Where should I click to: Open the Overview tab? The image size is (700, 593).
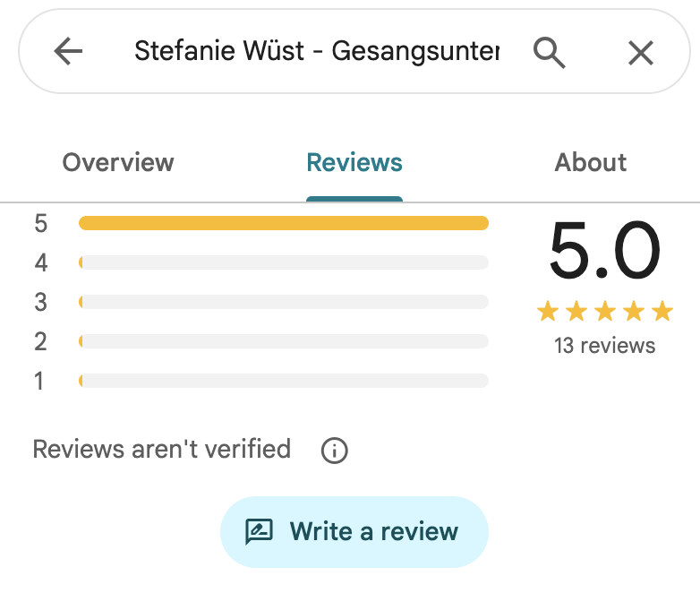(x=118, y=163)
